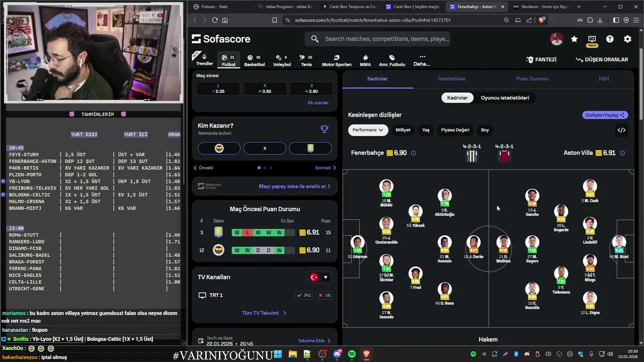Go to the Sonraki card
This screenshot has width=644, height=362.
pyautogui.click(x=326, y=168)
